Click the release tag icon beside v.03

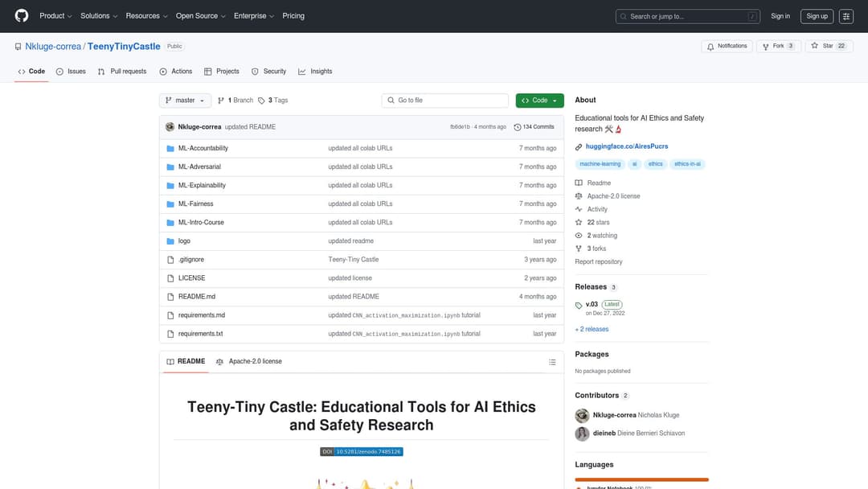pyautogui.click(x=579, y=305)
